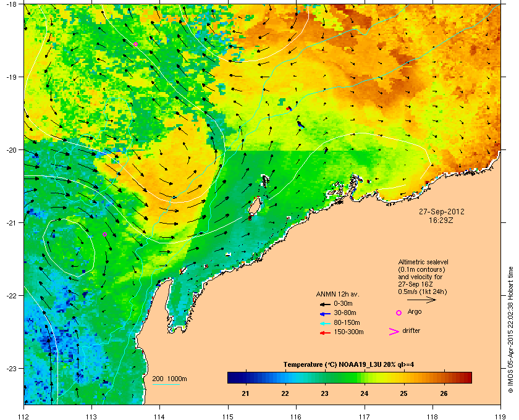Click the large island near 115.4, -20.8
The height and width of the screenshot is (420, 519).
(x=255, y=206)
